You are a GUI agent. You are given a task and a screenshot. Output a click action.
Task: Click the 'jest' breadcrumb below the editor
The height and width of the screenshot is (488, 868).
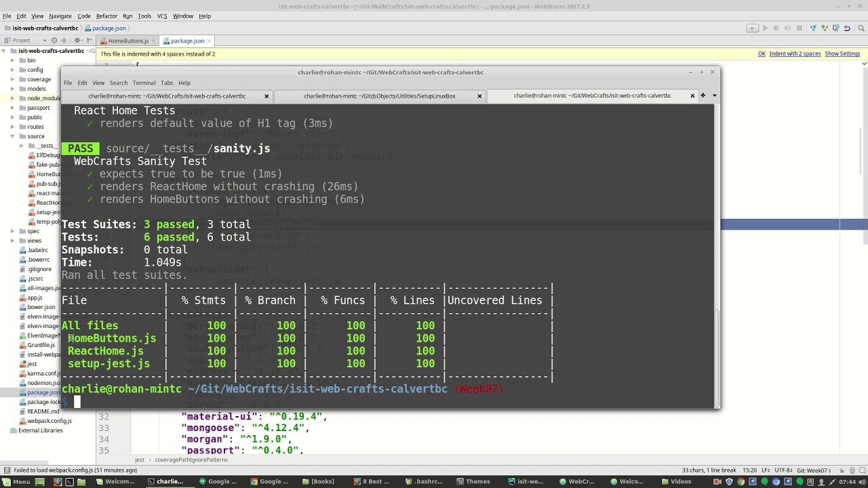tap(139, 460)
